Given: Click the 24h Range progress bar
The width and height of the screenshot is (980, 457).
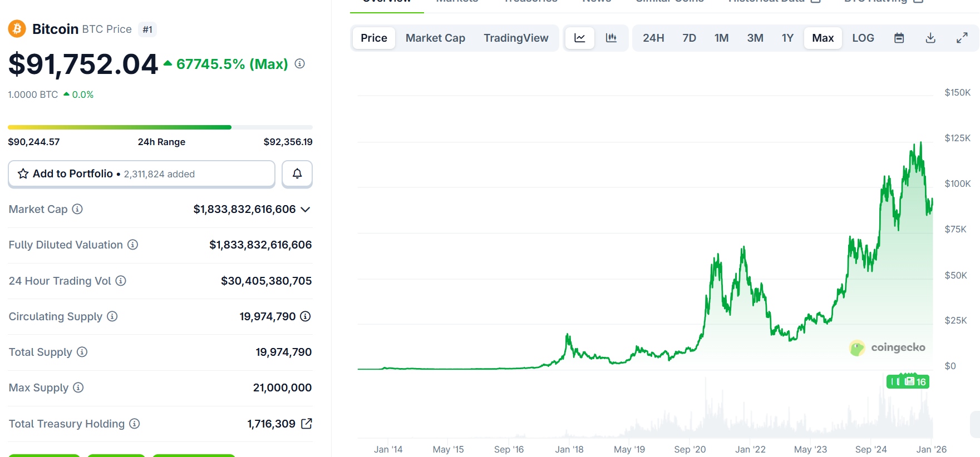Looking at the screenshot, I should 160,127.
